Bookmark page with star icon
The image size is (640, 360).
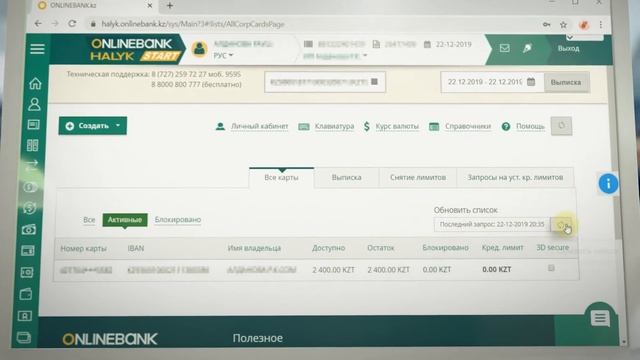tap(563, 25)
